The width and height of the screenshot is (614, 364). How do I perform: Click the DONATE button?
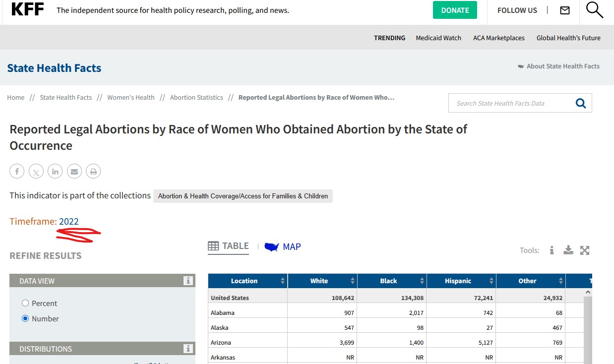click(455, 10)
